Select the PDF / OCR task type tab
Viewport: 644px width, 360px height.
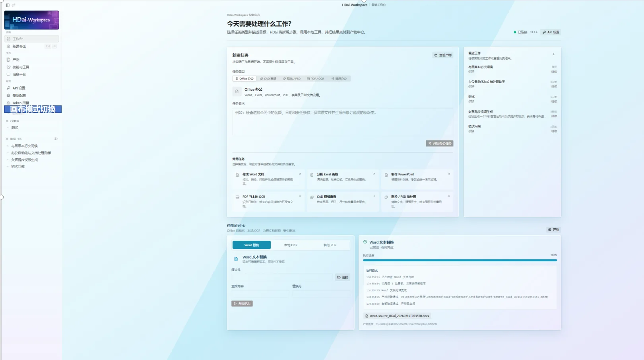(316, 79)
